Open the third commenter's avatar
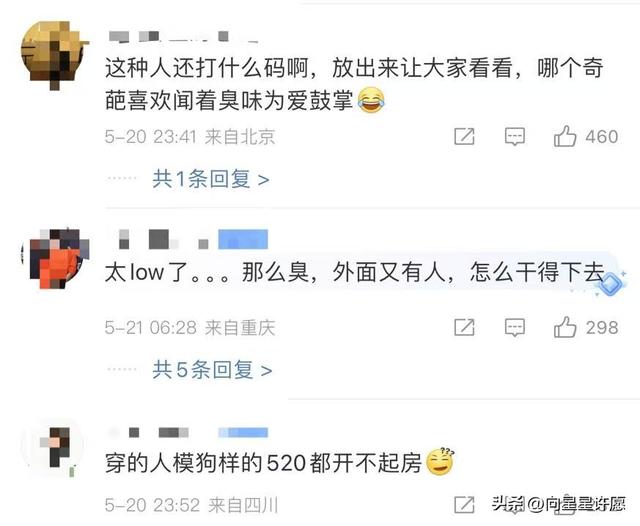Screen dimensions: 640x526 [53, 448]
